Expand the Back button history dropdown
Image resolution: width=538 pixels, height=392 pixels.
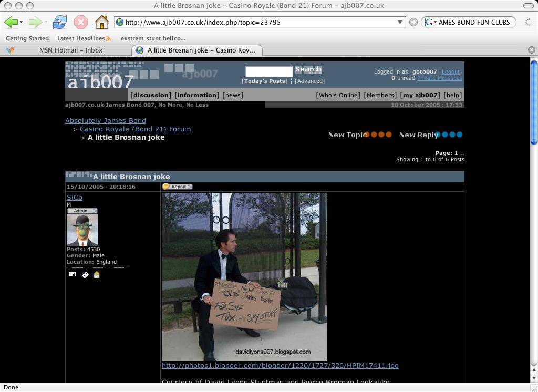21,22
